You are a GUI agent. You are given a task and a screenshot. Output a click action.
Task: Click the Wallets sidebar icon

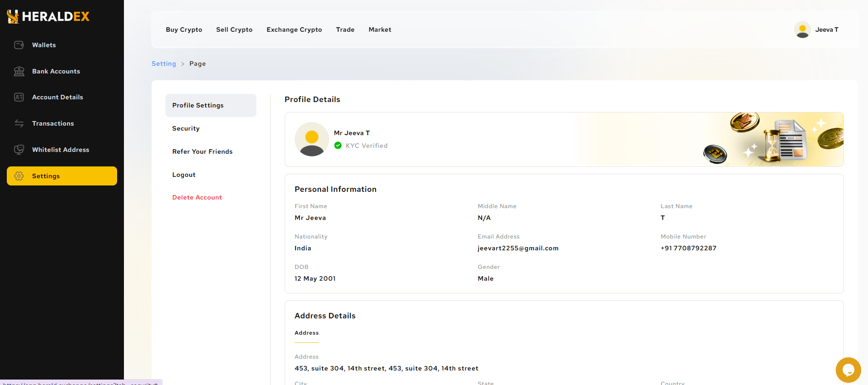[19, 45]
